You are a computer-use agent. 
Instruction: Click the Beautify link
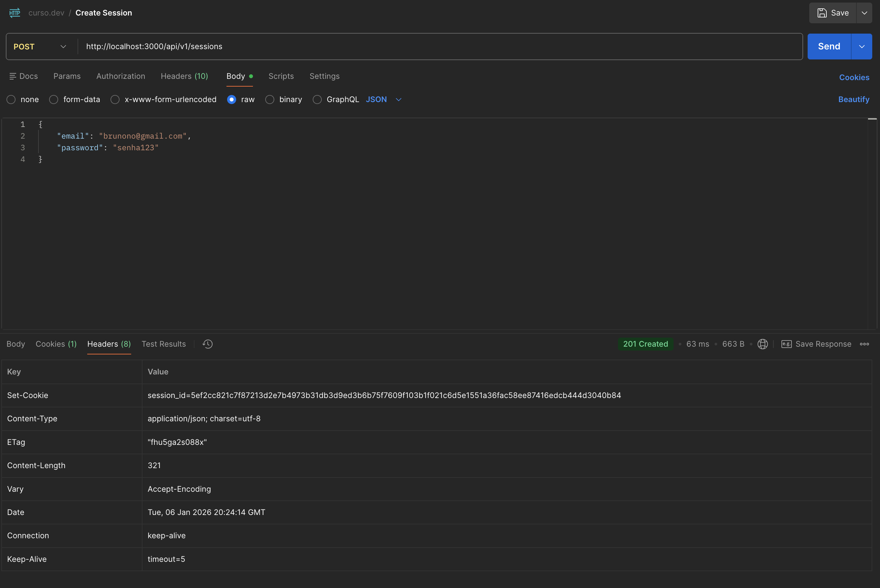(x=854, y=100)
